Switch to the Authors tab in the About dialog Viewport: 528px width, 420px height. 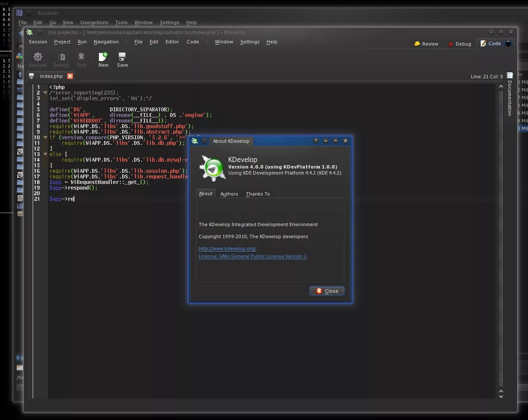[229, 194]
